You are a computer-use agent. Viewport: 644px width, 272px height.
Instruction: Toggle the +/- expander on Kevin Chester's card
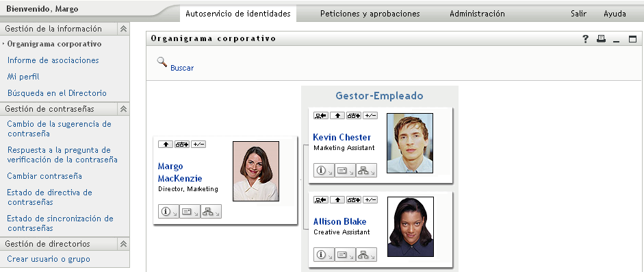(x=370, y=116)
